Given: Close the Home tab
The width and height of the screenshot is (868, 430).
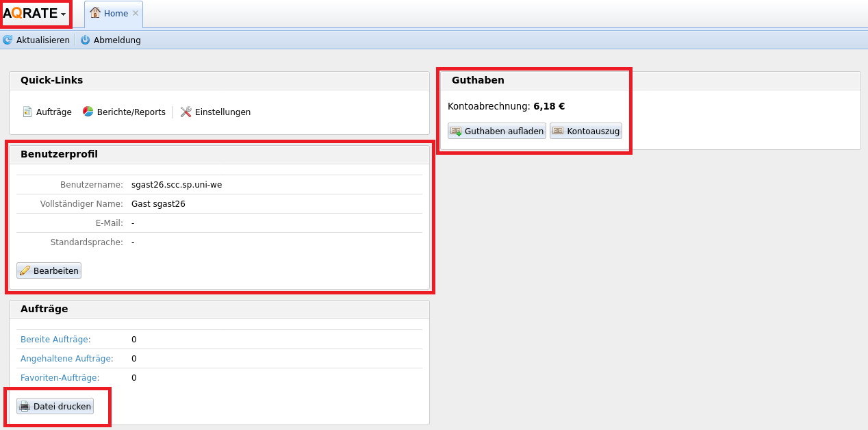Looking at the screenshot, I should point(136,14).
